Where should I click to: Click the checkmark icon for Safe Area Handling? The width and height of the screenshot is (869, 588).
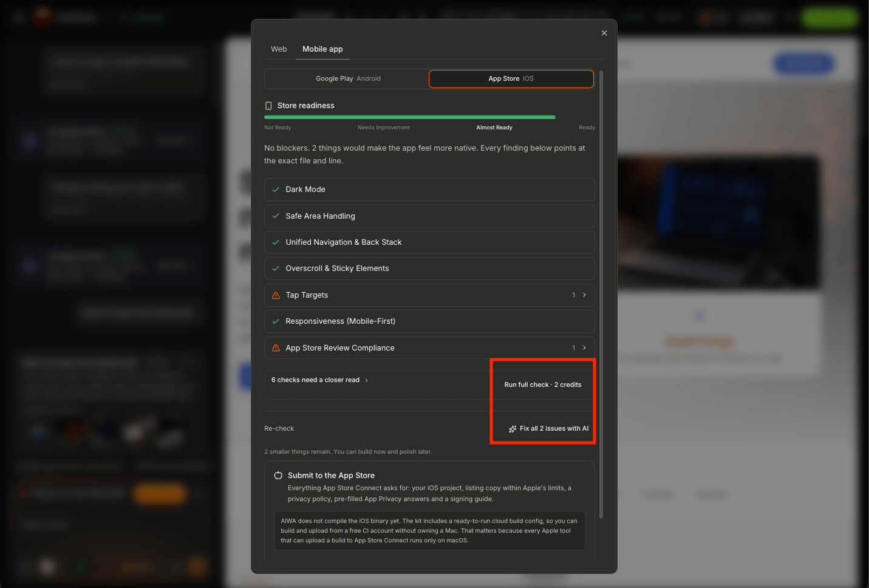276,216
